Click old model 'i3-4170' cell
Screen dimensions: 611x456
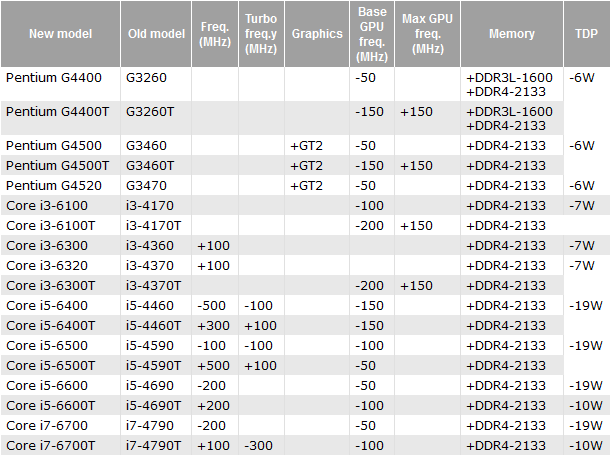pos(156,205)
